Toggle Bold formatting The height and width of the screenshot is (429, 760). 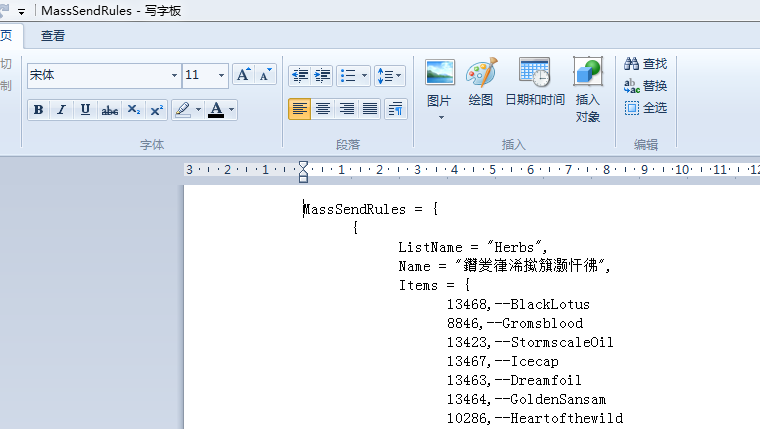[38, 110]
